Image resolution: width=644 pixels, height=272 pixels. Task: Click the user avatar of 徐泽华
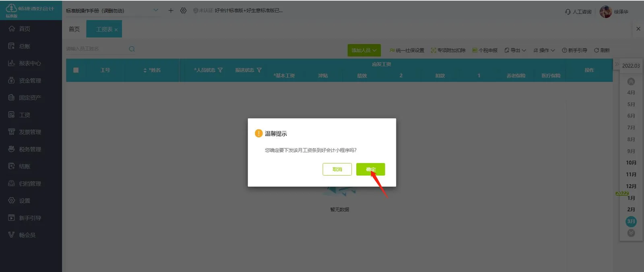point(605,12)
